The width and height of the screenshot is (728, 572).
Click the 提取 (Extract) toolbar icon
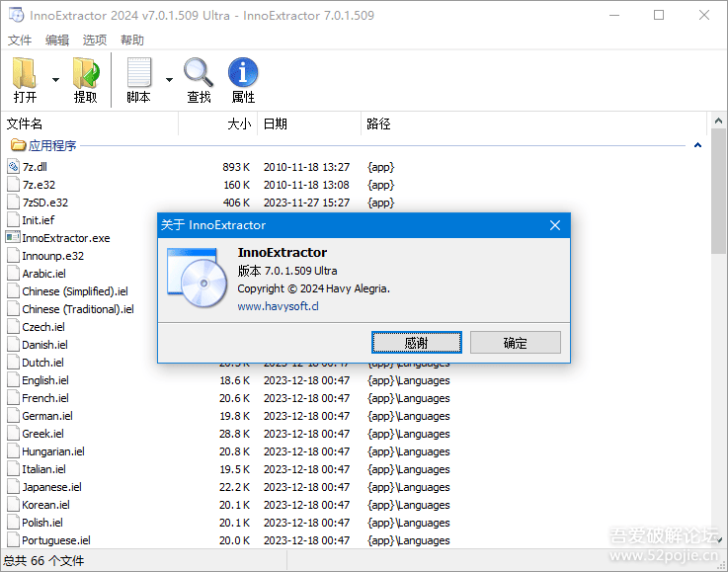point(86,75)
